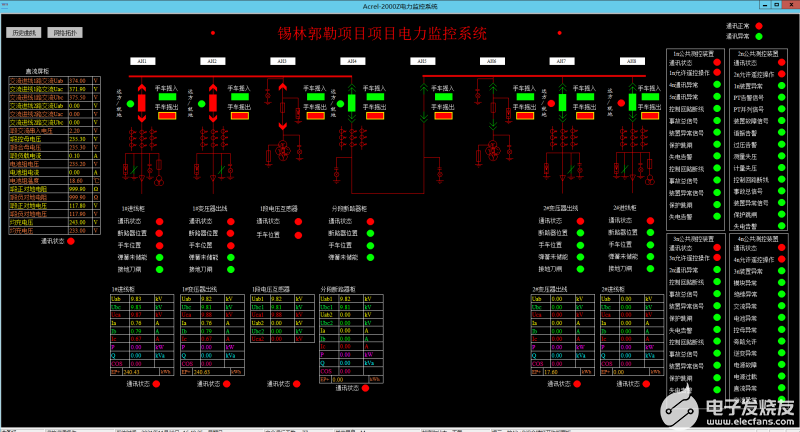This screenshot has width=800, height=432.
Task: Click the green 手车摇入 bar in AH2 bay
Action: [240, 96]
